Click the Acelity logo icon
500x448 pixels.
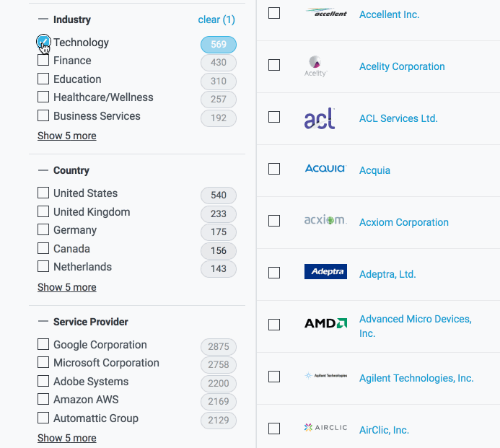click(315, 66)
